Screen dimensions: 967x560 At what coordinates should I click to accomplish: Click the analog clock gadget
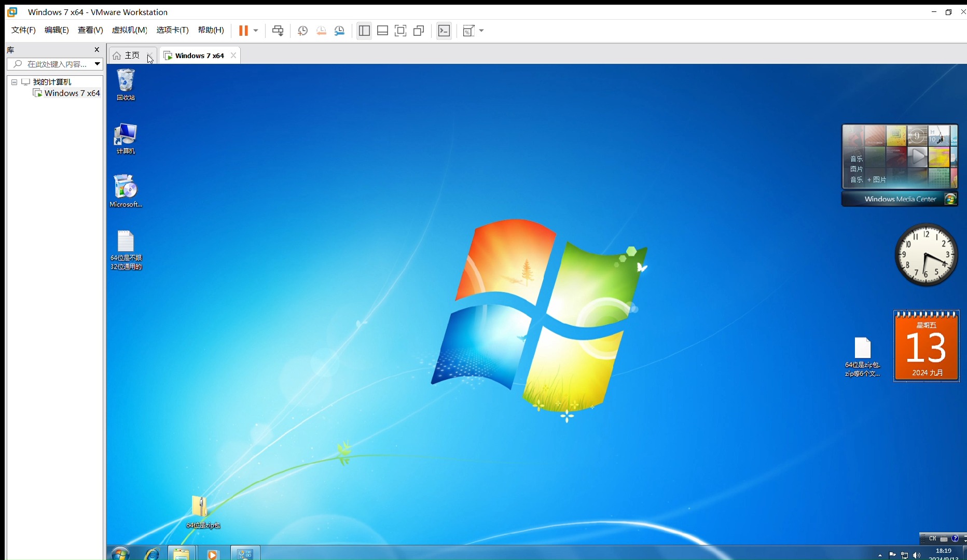pyautogui.click(x=927, y=255)
